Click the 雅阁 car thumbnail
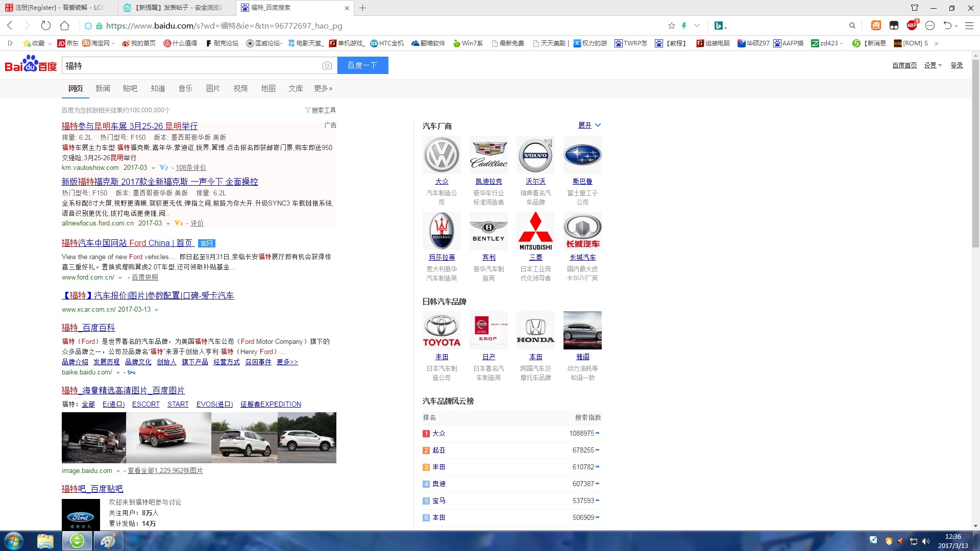980x551 pixels. [x=582, y=331]
